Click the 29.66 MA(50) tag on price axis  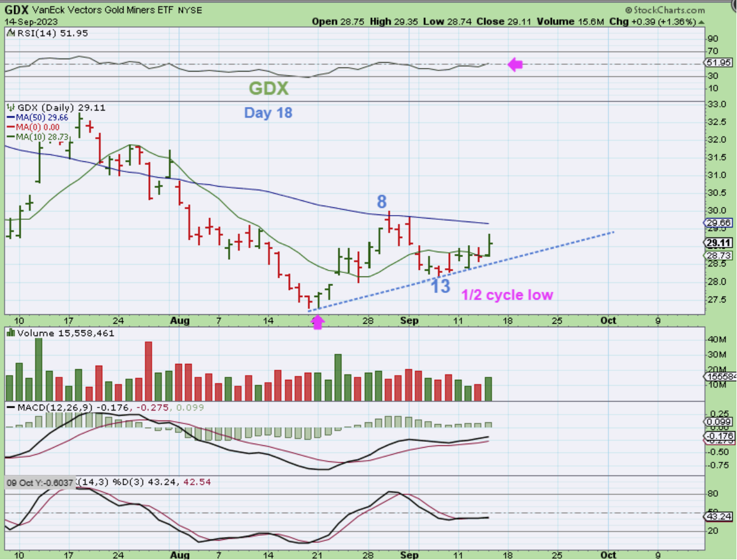719,223
